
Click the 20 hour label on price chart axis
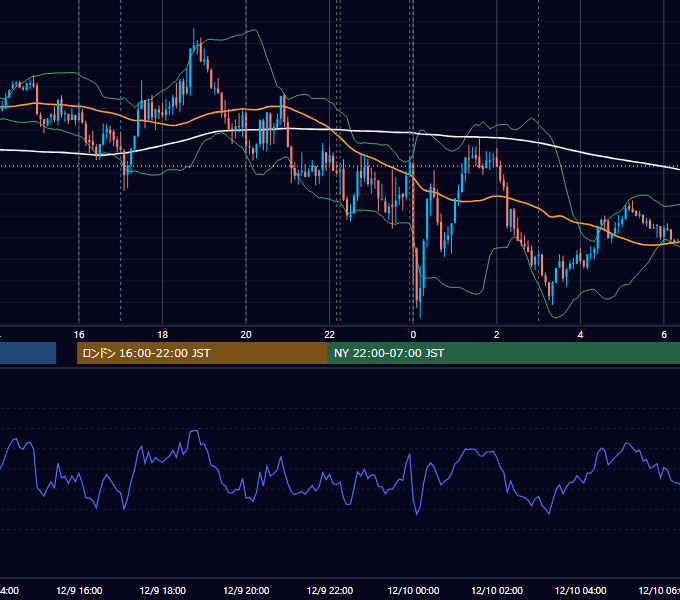tap(246, 334)
